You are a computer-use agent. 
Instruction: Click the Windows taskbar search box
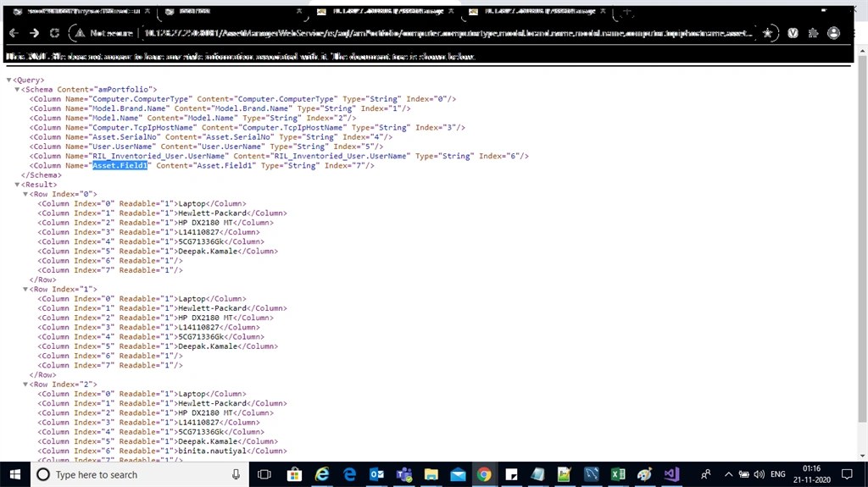point(138,474)
